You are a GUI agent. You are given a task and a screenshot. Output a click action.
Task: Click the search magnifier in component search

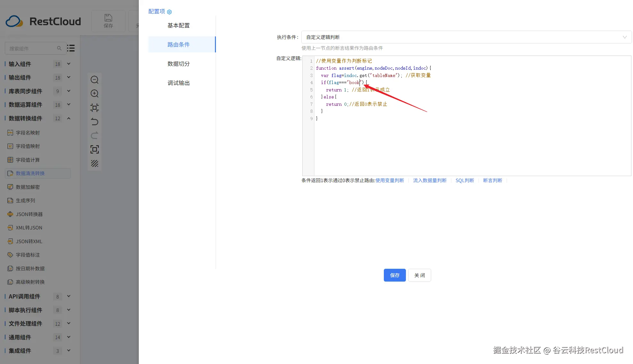point(59,48)
